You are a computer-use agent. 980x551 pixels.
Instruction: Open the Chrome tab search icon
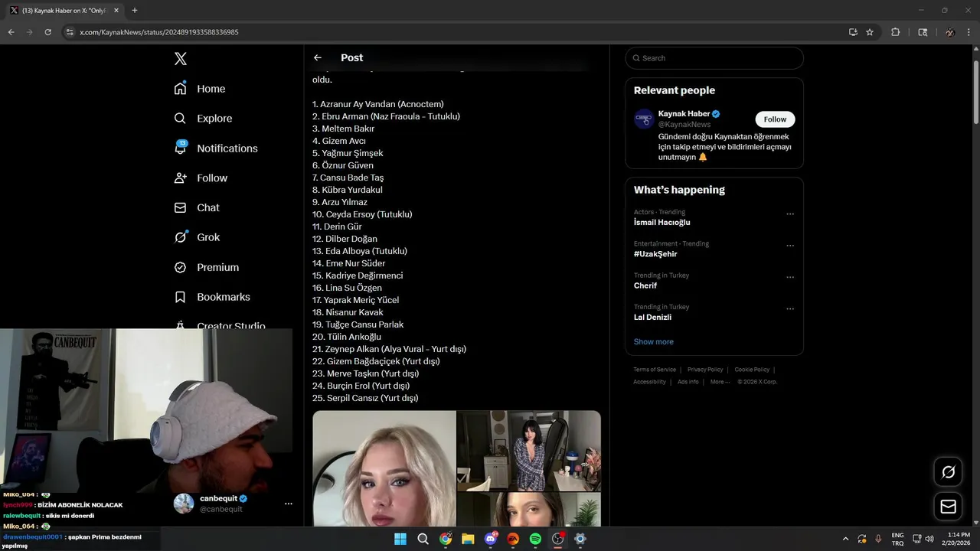923,32
